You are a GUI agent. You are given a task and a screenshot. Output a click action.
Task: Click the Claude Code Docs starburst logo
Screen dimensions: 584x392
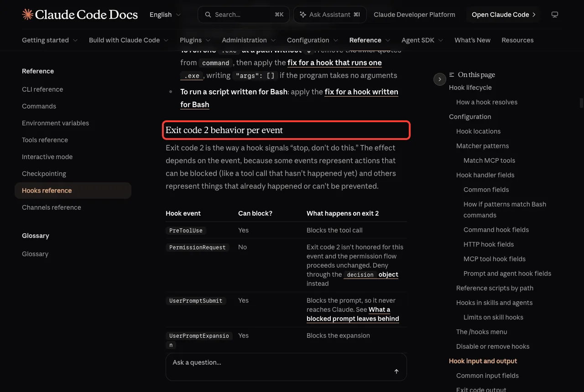pos(27,15)
